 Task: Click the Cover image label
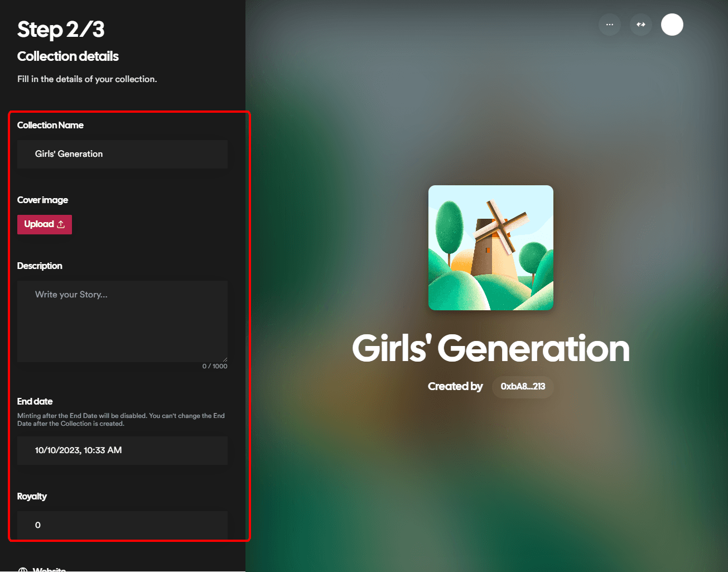click(42, 200)
